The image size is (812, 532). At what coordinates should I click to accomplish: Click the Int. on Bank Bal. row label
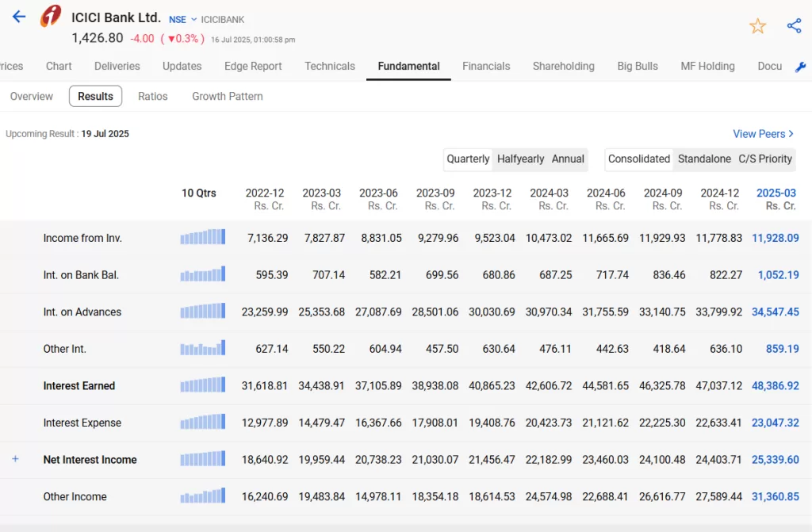pos(81,275)
